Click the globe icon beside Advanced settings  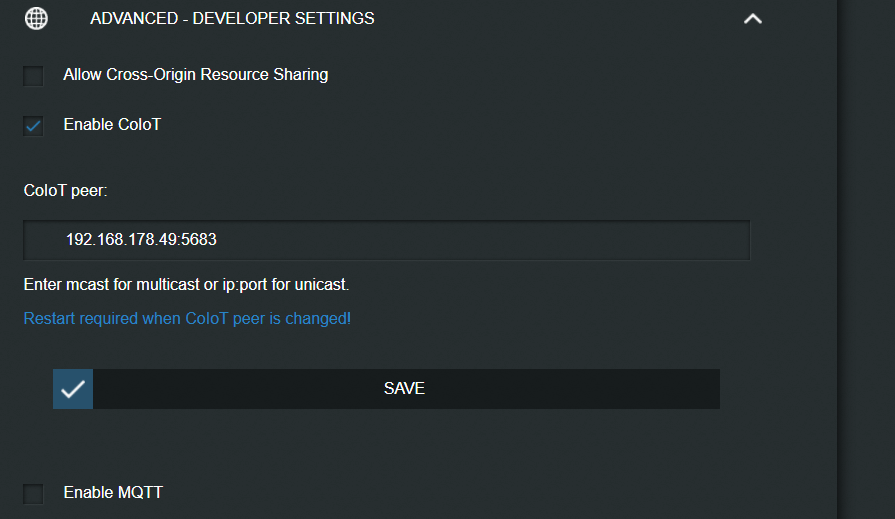pos(36,18)
